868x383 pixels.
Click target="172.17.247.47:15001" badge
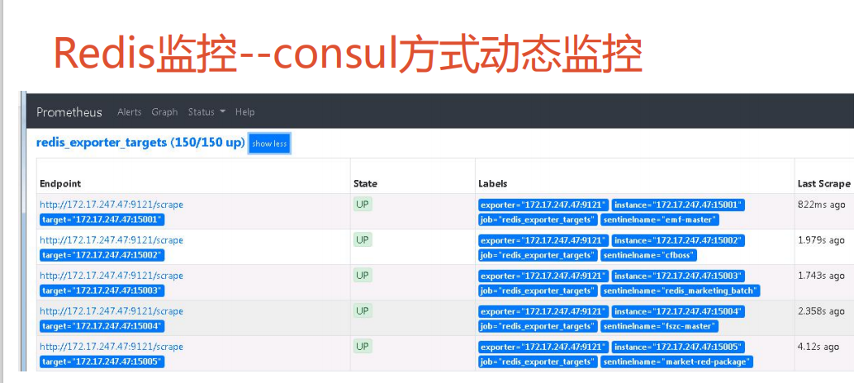[102, 220]
